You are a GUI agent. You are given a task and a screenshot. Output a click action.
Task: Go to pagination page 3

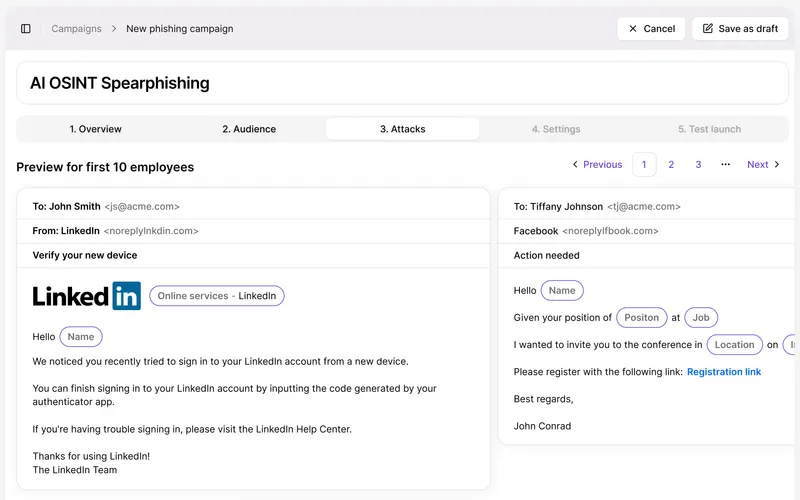pos(698,164)
